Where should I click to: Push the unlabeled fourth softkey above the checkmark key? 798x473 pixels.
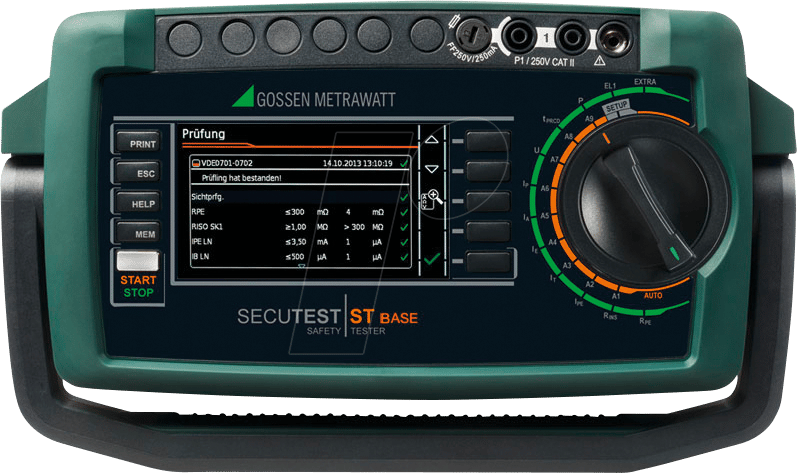point(488,231)
